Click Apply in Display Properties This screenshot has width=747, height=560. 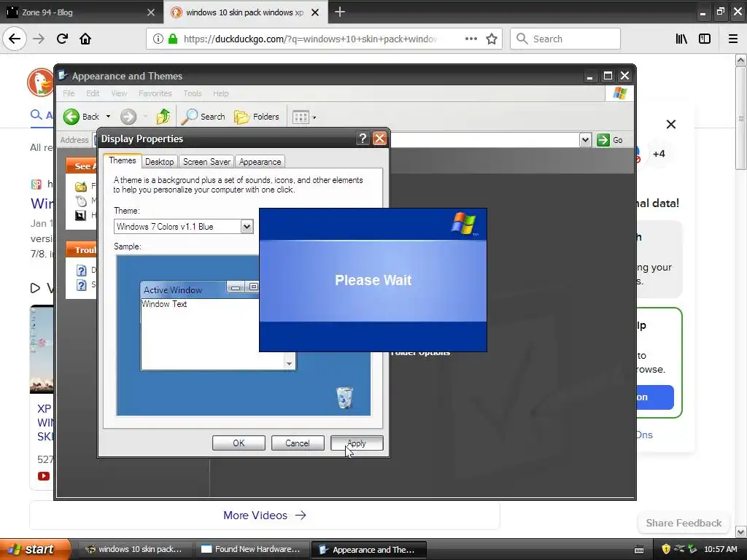pyautogui.click(x=357, y=443)
